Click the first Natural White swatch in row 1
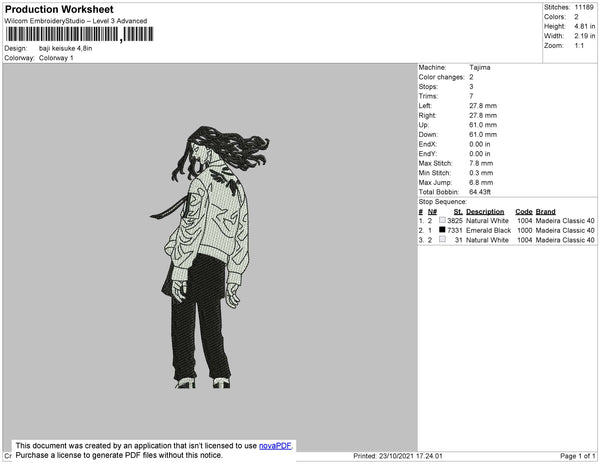This screenshot has width=600, height=464. pos(442,220)
